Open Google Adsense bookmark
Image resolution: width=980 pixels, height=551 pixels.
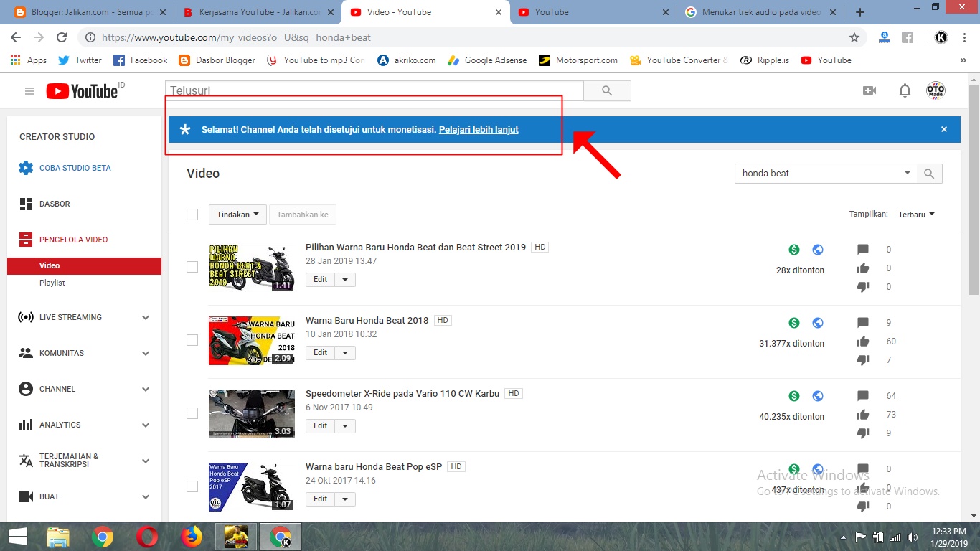(487, 60)
